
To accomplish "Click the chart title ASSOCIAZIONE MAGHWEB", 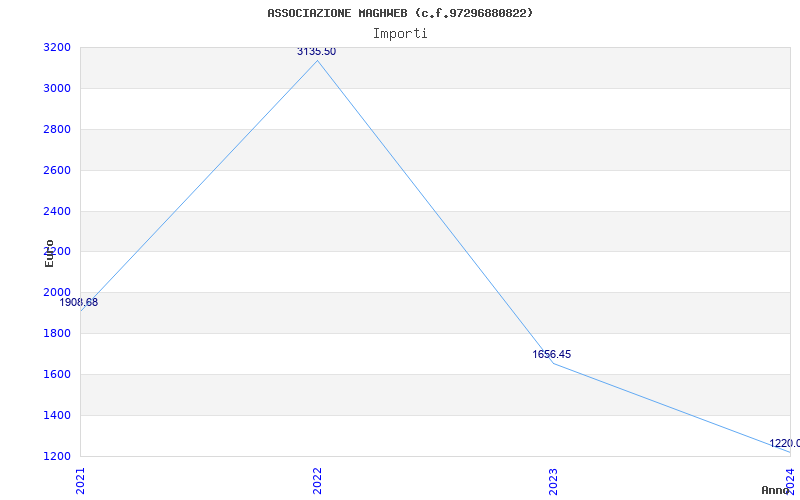I will [x=400, y=13].
